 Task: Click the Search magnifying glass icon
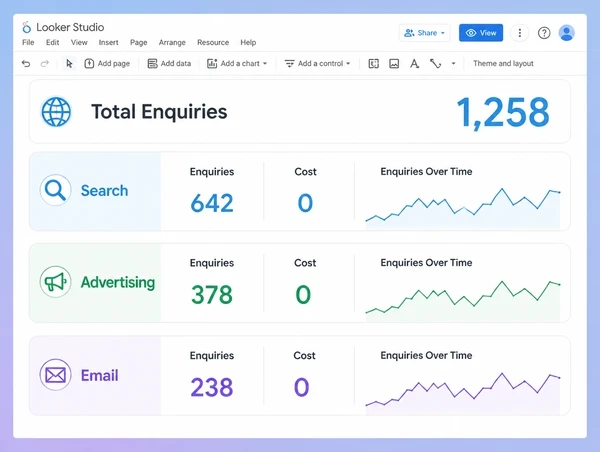coord(55,190)
